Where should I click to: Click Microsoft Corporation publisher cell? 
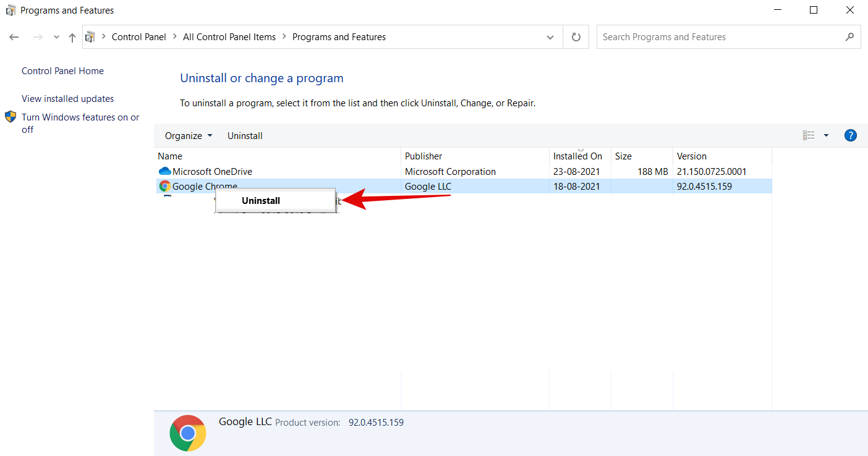click(450, 172)
